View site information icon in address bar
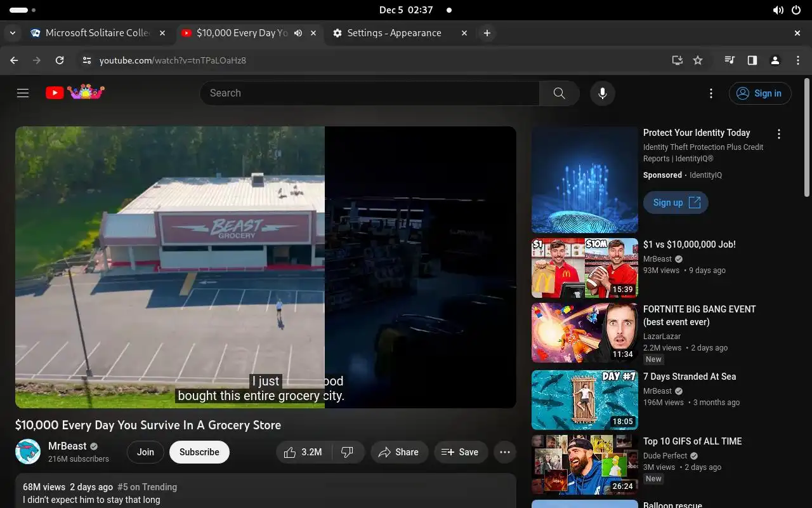Screen dimensions: 812x508 pyautogui.click(x=87, y=60)
